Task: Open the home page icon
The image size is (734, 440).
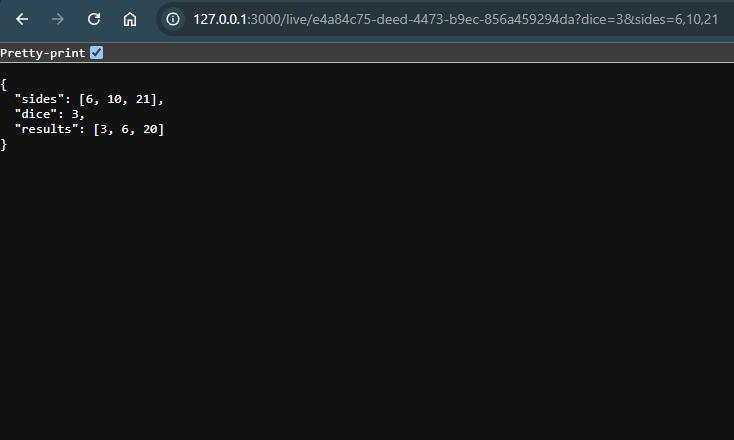Action: (130, 19)
